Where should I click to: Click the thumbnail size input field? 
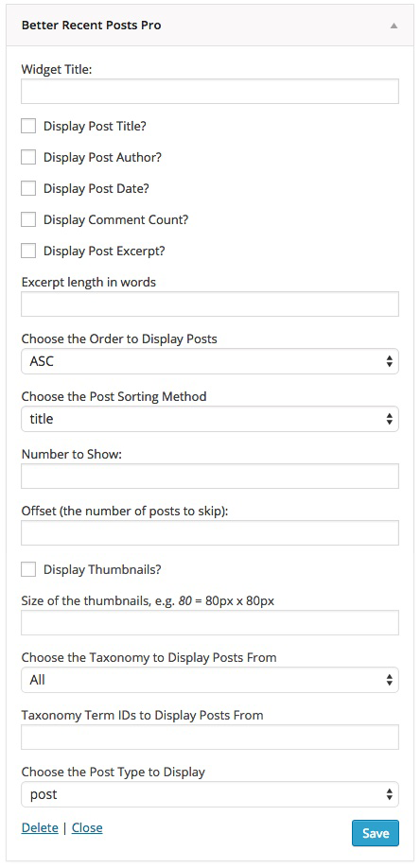click(209, 623)
